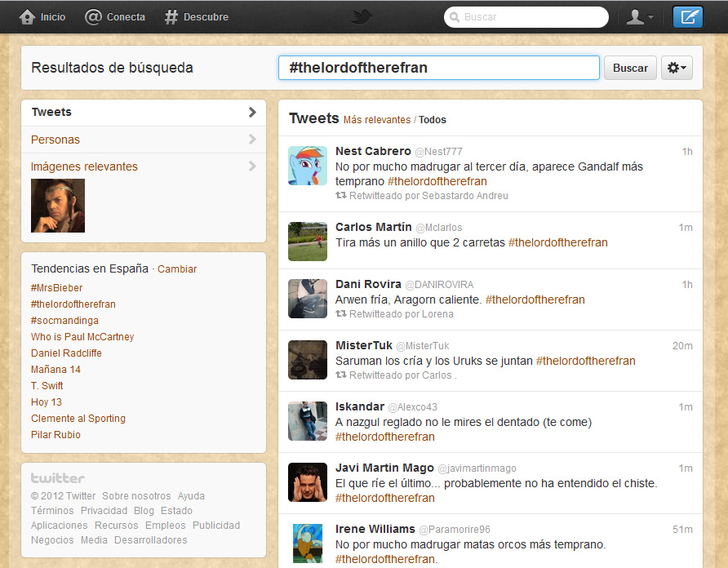Viewport: 728px width, 568px height.
Task: Click the Buscar button next to query field
Action: (x=630, y=68)
